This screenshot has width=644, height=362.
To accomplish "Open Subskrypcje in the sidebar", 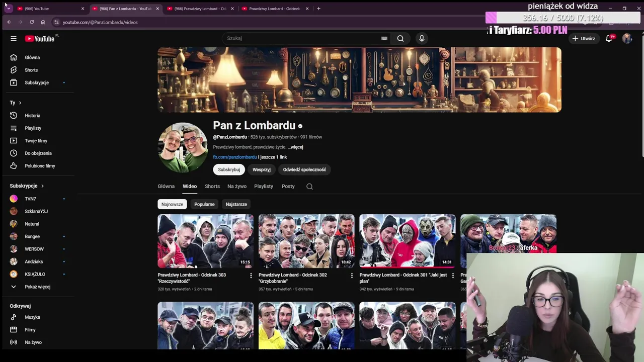I will 37,82.
